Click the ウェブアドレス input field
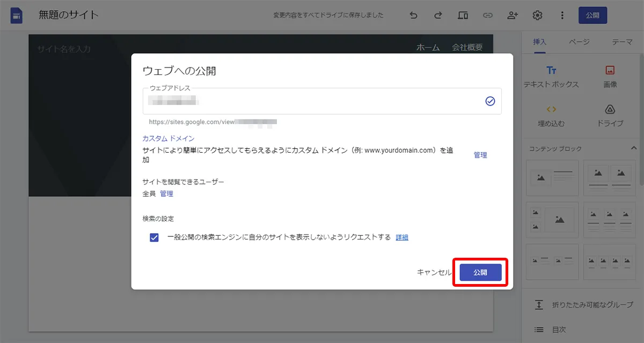Viewport: 644px width, 343px height. (268, 101)
